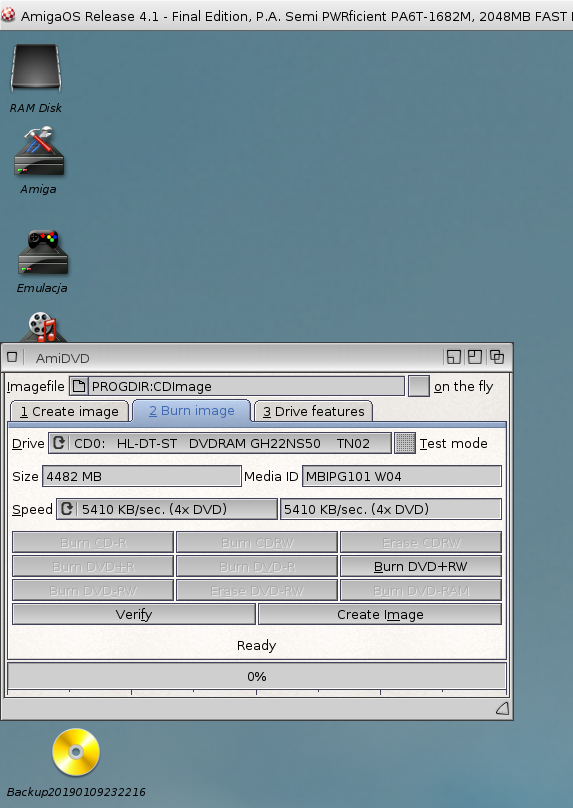The height and width of the screenshot is (808, 573).
Task: Click the disabled Burn DVD-R button
Action: click(257, 566)
